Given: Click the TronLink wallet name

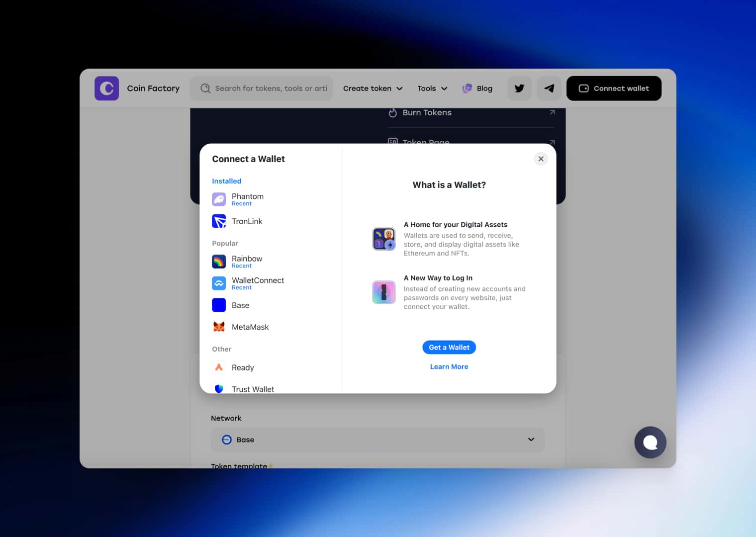Looking at the screenshot, I should [247, 221].
